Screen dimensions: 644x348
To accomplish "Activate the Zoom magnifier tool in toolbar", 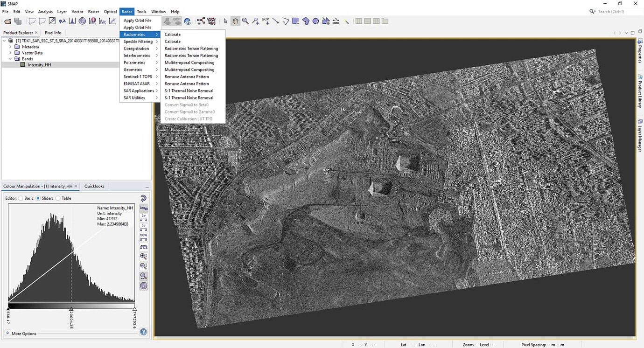I will pos(245,21).
